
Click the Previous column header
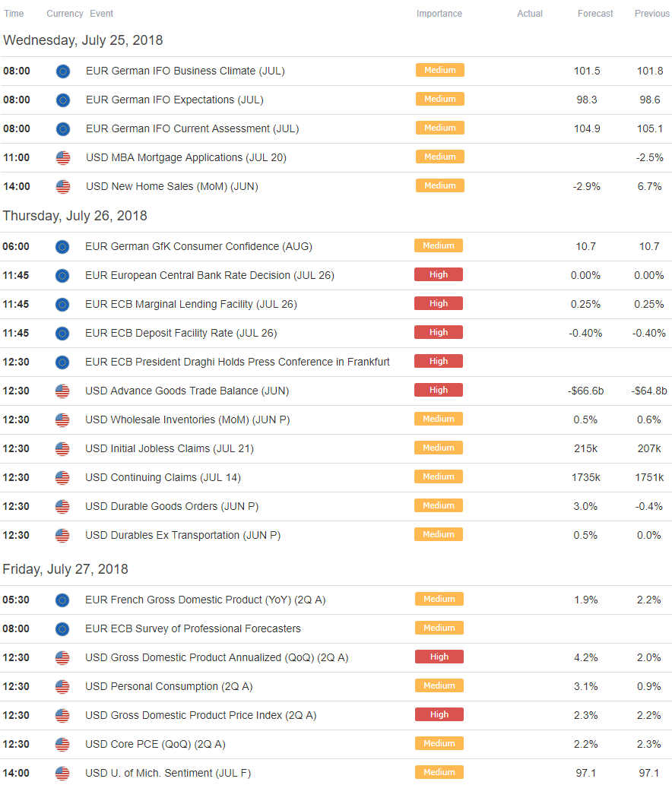pyautogui.click(x=651, y=14)
